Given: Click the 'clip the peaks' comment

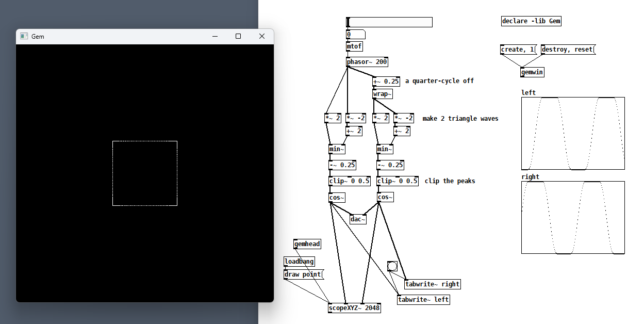Looking at the screenshot, I should (x=450, y=181).
